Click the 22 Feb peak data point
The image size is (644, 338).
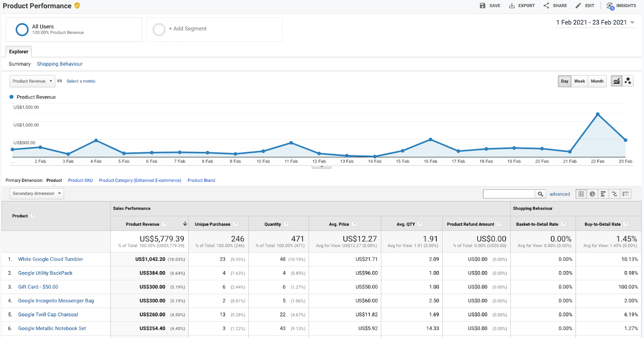(598, 114)
